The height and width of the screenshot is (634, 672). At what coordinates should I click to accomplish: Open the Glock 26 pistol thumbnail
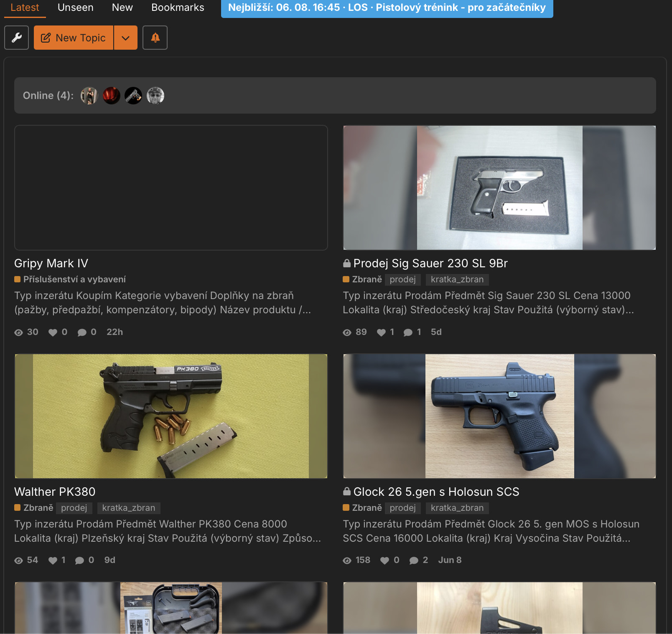pos(499,416)
